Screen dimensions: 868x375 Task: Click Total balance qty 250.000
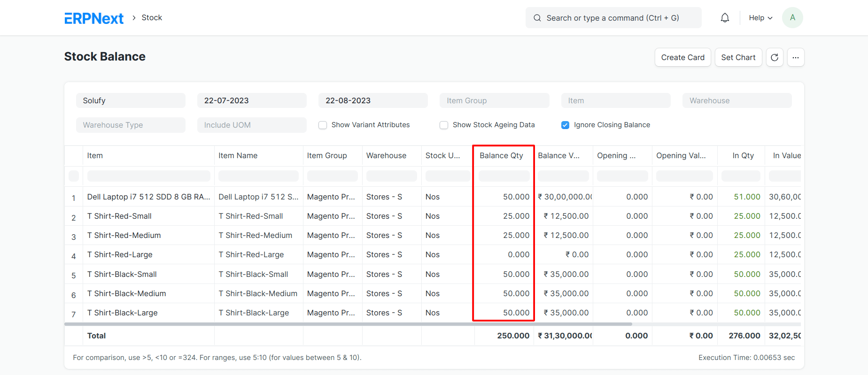pos(504,336)
